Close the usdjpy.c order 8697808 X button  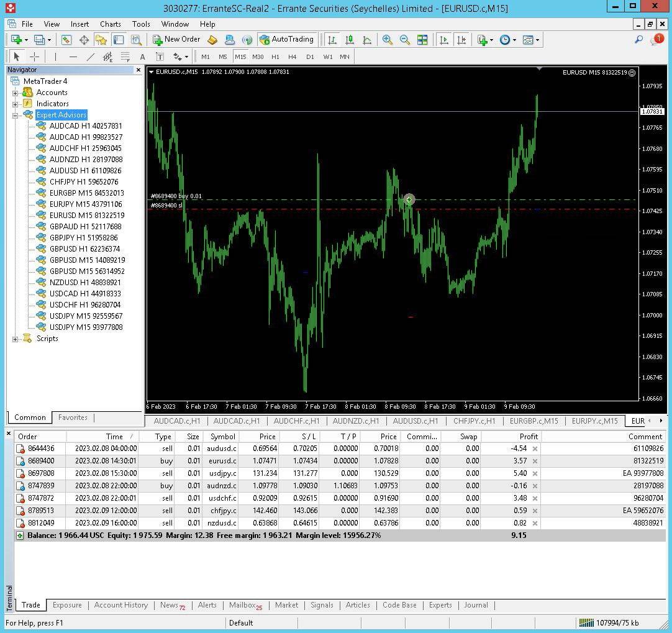click(535, 473)
